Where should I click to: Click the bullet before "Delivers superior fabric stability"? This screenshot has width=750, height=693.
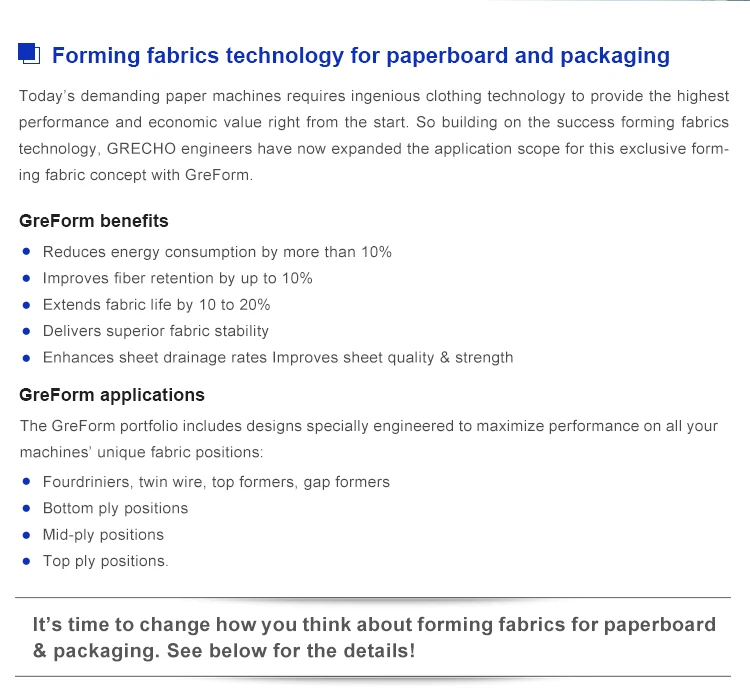27,331
